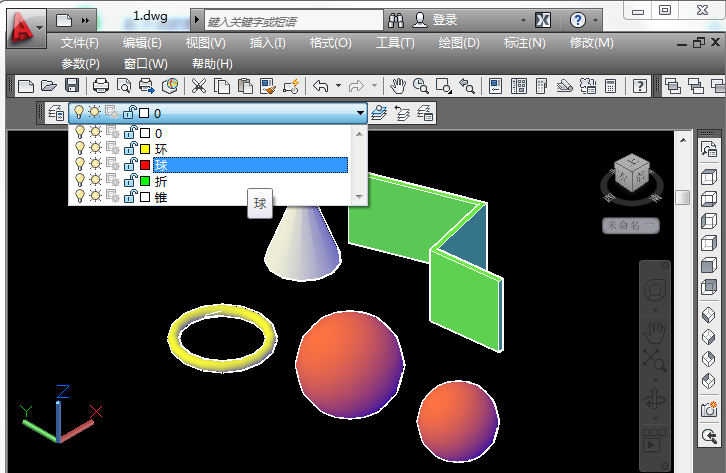The height and width of the screenshot is (473, 726).
Task: Click Make Object's Layer Current icon
Action: 379,113
